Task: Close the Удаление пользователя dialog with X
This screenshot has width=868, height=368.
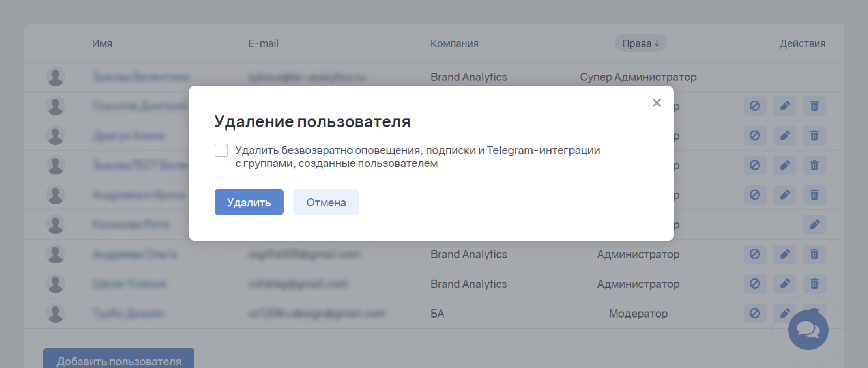Action: click(657, 103)
